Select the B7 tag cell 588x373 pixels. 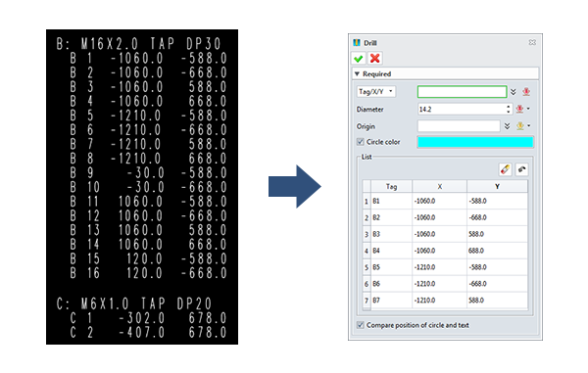coord(391,300)
